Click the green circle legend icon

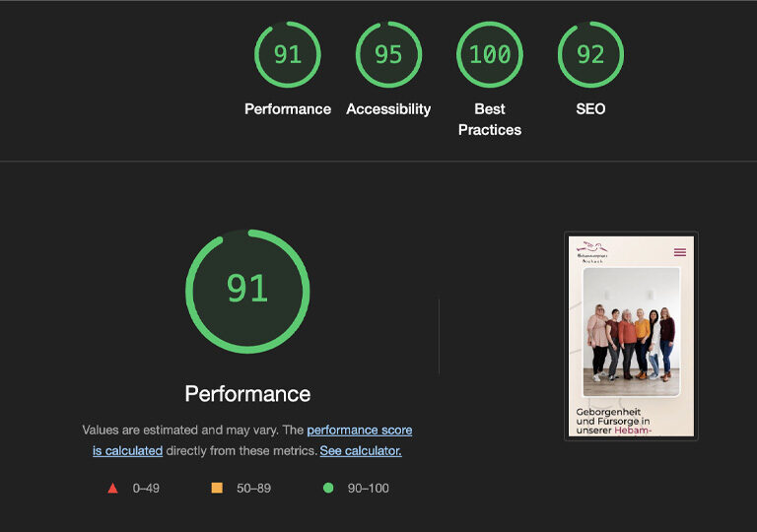point(327,488)
